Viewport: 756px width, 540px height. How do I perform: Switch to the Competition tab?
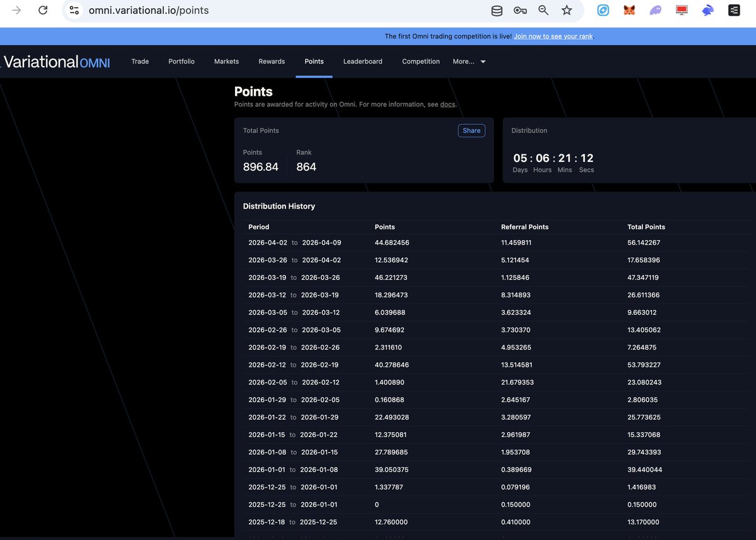pyautogui.click(x=421, y=61)
